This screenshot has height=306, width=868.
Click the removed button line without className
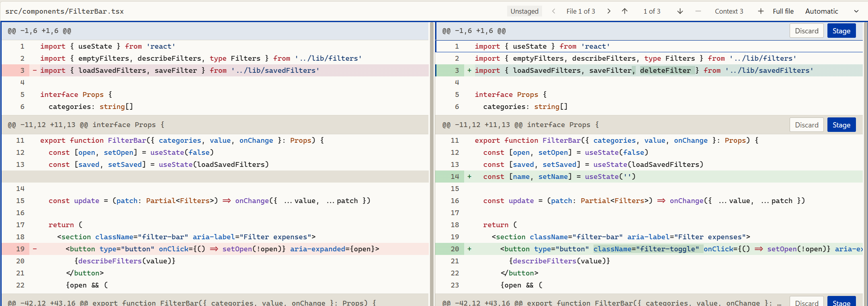[x=215, y=249]
